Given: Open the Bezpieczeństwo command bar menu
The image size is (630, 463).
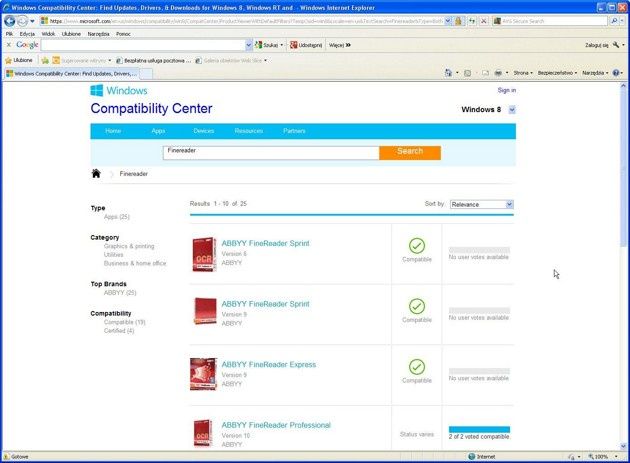Looking at the screenshot, I should pyautogui.click(x=557, y=73).
